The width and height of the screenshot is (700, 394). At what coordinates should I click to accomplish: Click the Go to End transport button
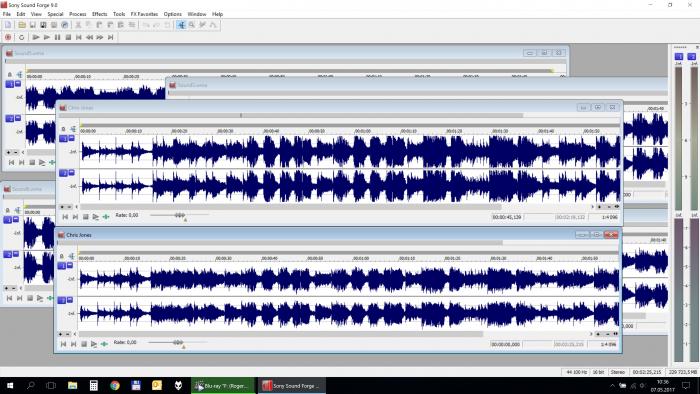point(111,37)
